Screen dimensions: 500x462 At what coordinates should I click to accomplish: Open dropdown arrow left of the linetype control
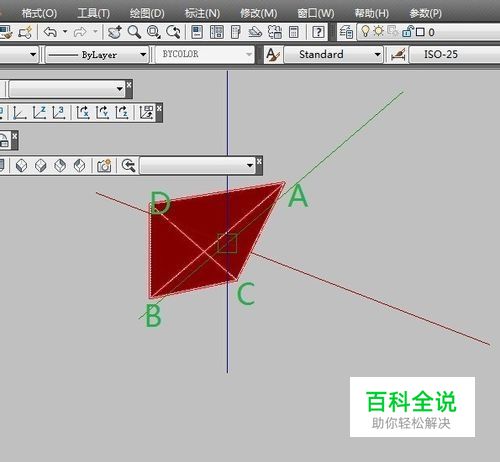pos(33,54)
